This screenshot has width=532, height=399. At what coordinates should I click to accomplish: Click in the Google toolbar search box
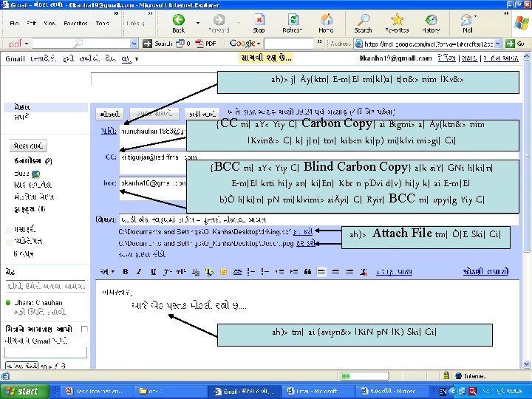[x=289, y=44]
